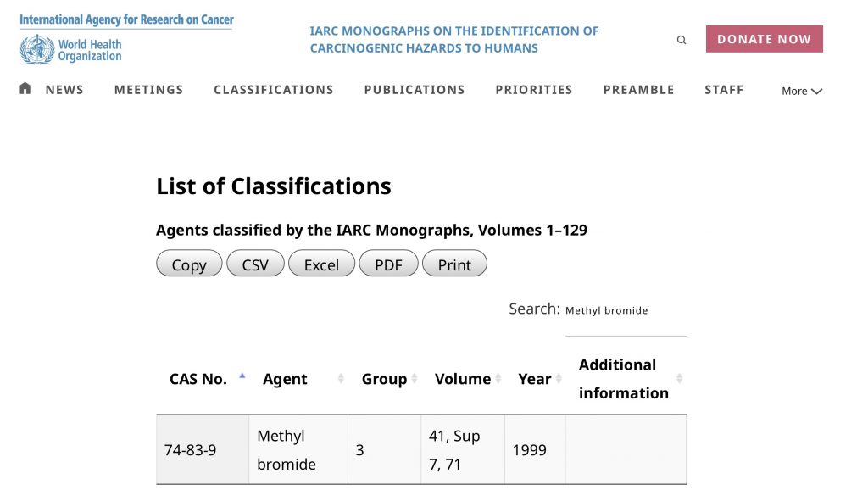The width and height of the screenshot is (868, 501).
Task: Focus the Search field containing Methyl bromide
Action: [x=625, y=311]
